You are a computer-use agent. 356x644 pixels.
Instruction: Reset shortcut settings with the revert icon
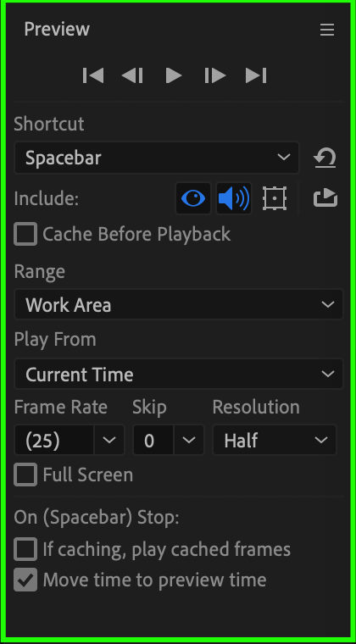click(325, 158)
